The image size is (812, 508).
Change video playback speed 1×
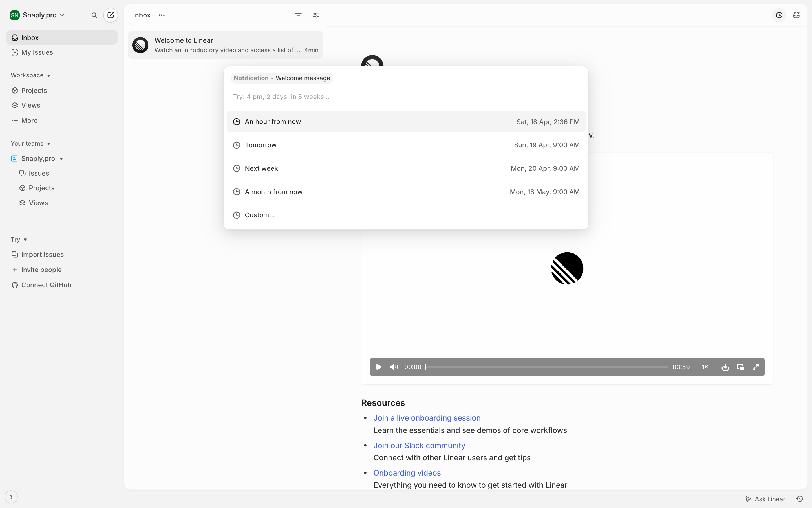coord(705,367)
